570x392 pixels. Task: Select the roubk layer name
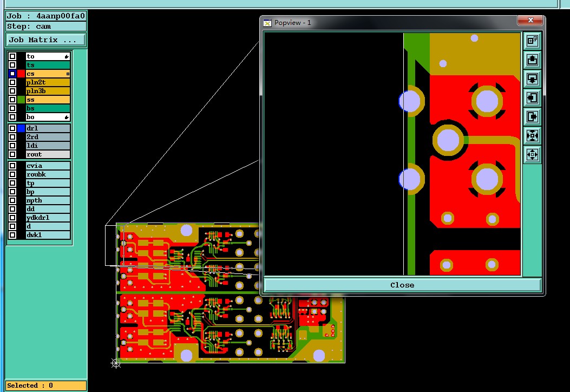coord(48,174)
